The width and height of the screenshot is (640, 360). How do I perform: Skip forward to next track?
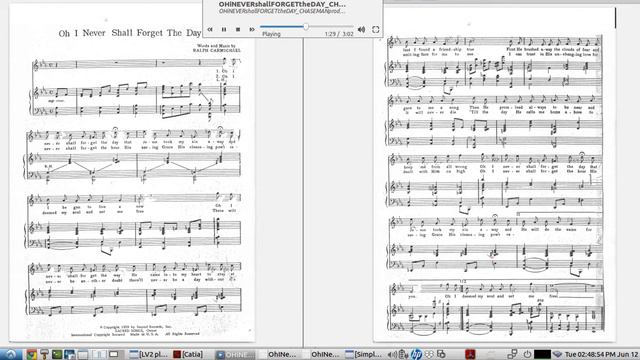click(252, 29)
